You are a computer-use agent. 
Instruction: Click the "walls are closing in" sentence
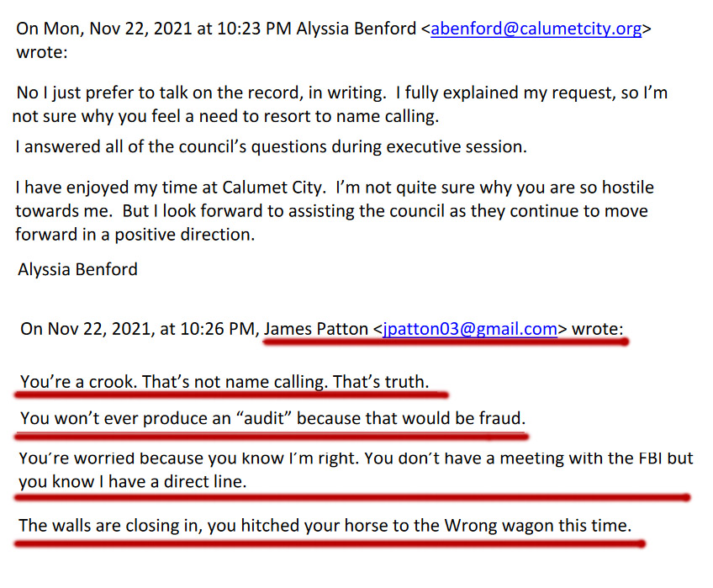point(325,526)
